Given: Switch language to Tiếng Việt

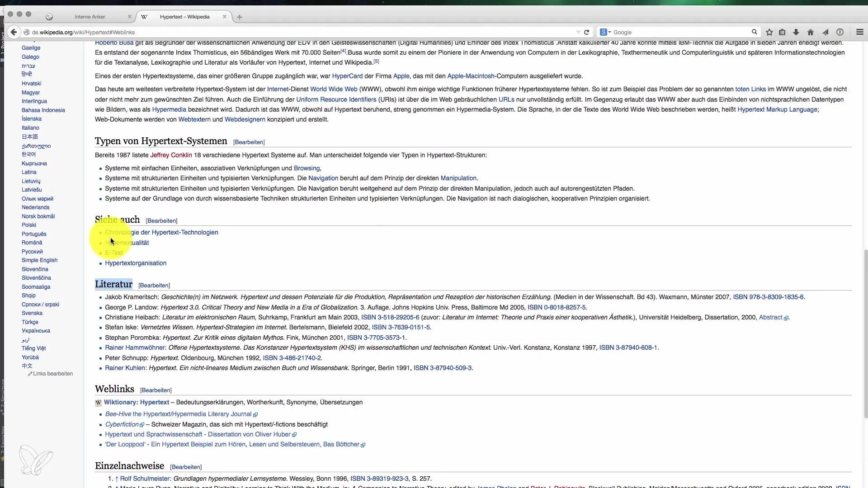Looking at the screenshot, I should click(33, 348).
